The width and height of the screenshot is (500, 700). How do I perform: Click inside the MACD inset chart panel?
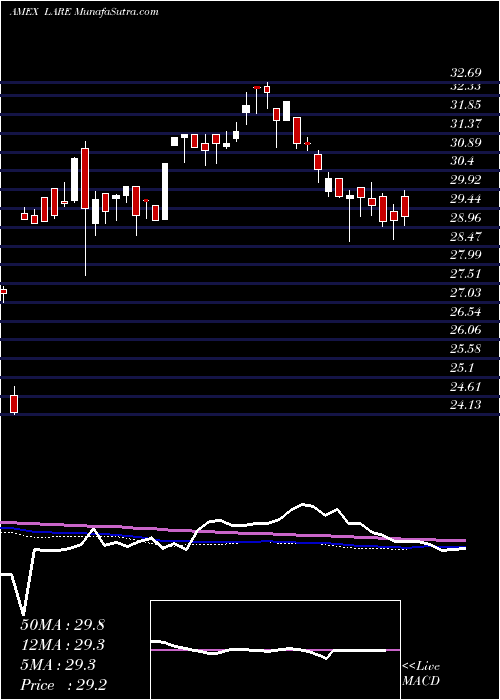tap(275, 650)
